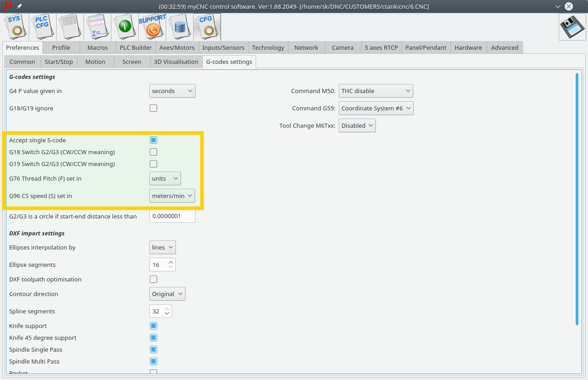Switch to the Axes/Motors tab
This screenshot has height=380, width=588.
177,47
